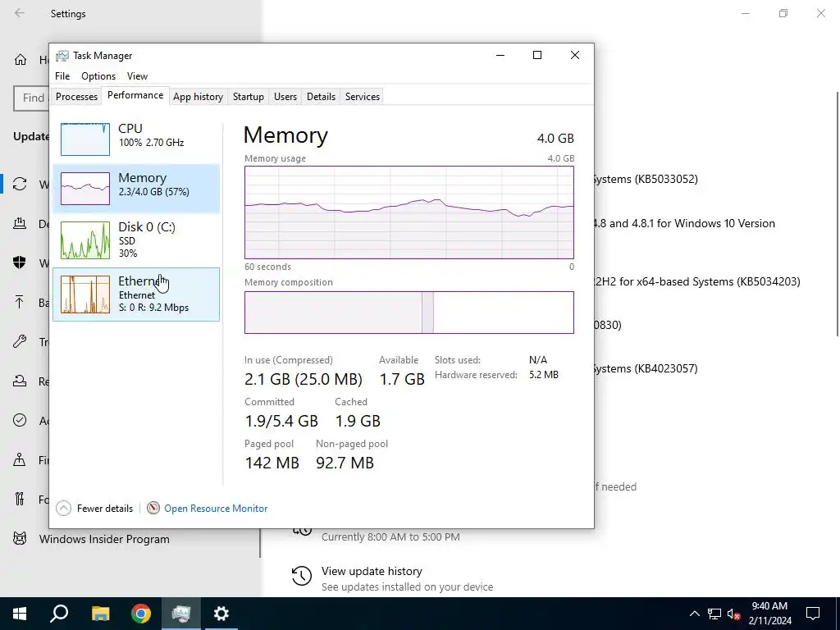Click the Task Manager taskbar button

181,614
